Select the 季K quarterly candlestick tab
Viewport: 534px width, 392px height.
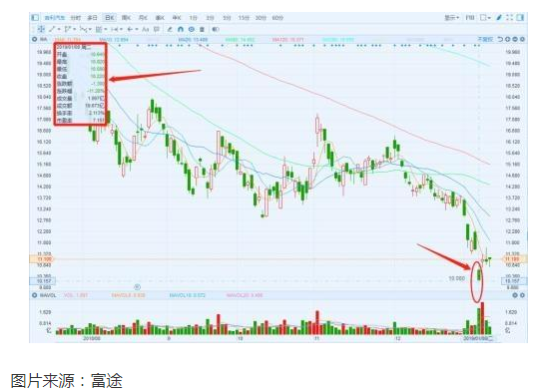click(x=160, y=17)
